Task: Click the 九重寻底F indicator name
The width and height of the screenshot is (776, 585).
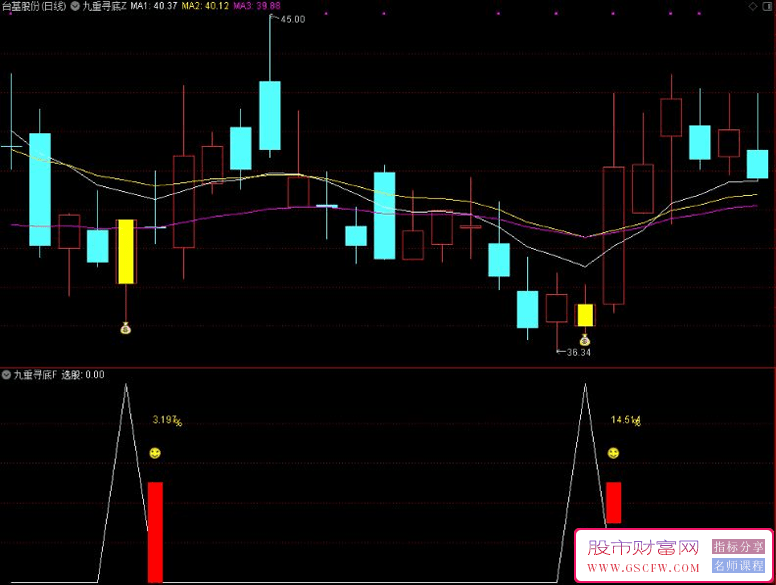Action: tap(35, 375)
